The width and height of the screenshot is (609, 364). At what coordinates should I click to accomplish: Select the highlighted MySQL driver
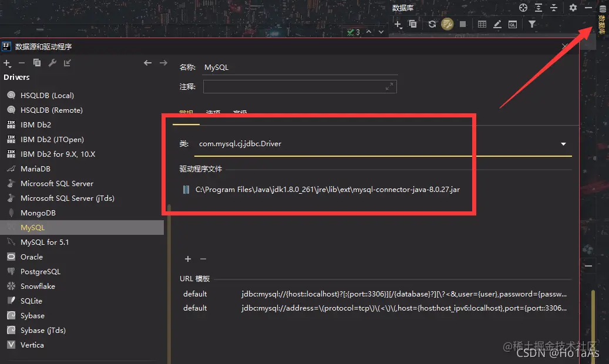tap(82, 228)
